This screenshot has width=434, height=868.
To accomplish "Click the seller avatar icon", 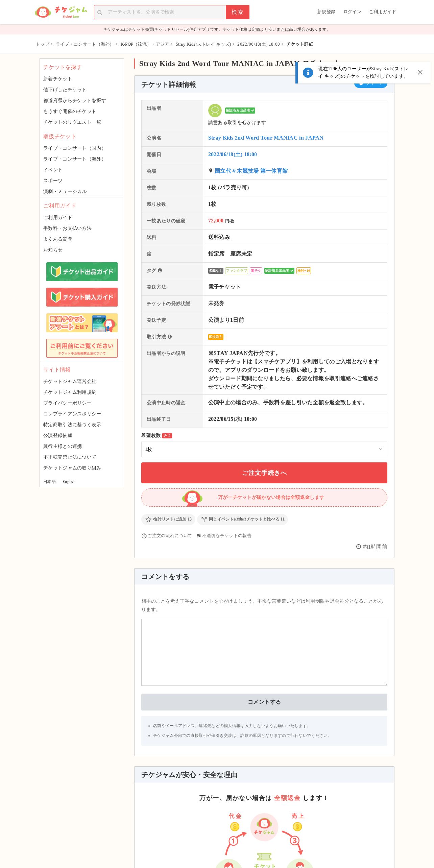I will point(215,111).
